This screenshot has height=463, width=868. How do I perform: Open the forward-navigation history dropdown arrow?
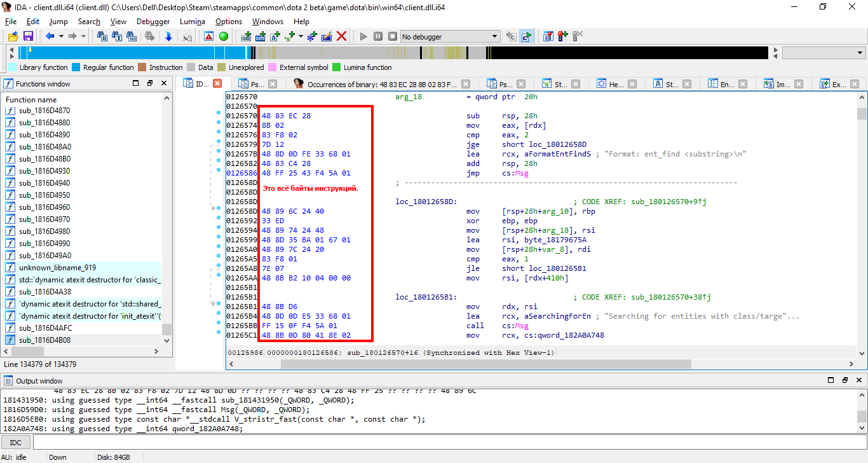click(83, 36)
